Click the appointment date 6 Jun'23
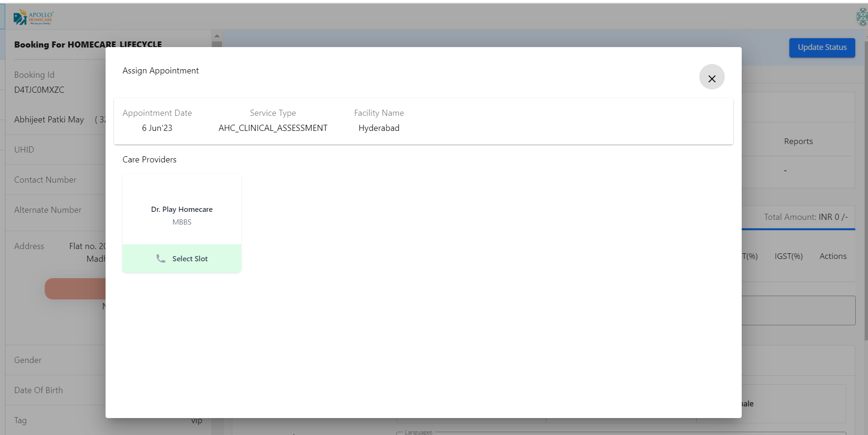Viewport: 868px width, 435px height. click(157, 128)
